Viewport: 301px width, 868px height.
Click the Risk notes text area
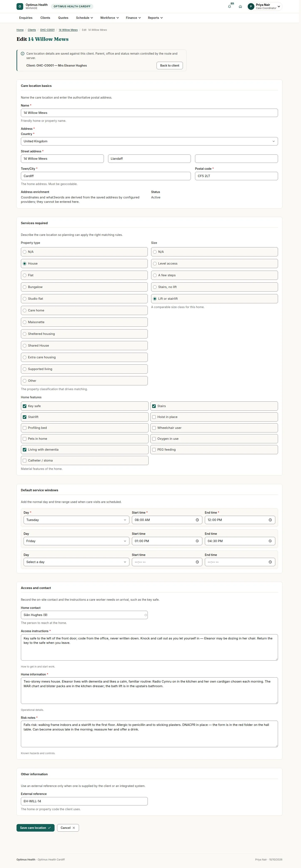pyautogui.click(x=149, y=734)
